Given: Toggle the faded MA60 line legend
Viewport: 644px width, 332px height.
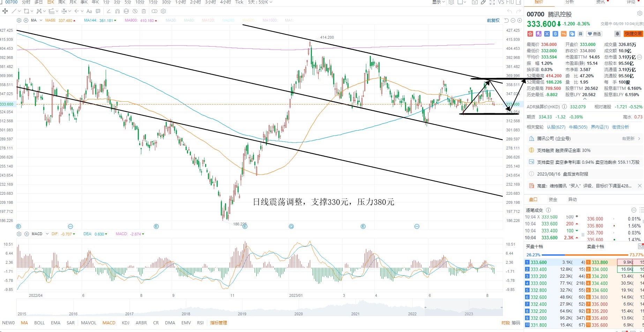Looking at the screenshot, I should click(x=189, y=21).
